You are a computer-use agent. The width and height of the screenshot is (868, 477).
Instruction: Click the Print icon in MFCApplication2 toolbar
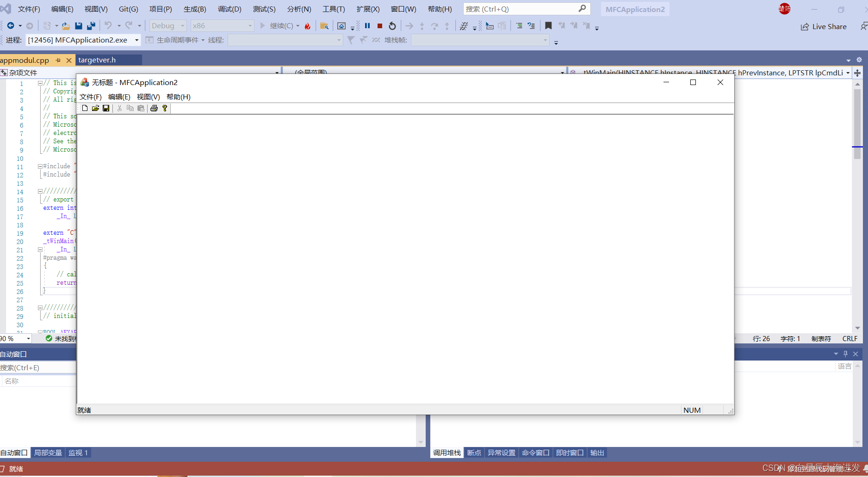pos(154,108)
